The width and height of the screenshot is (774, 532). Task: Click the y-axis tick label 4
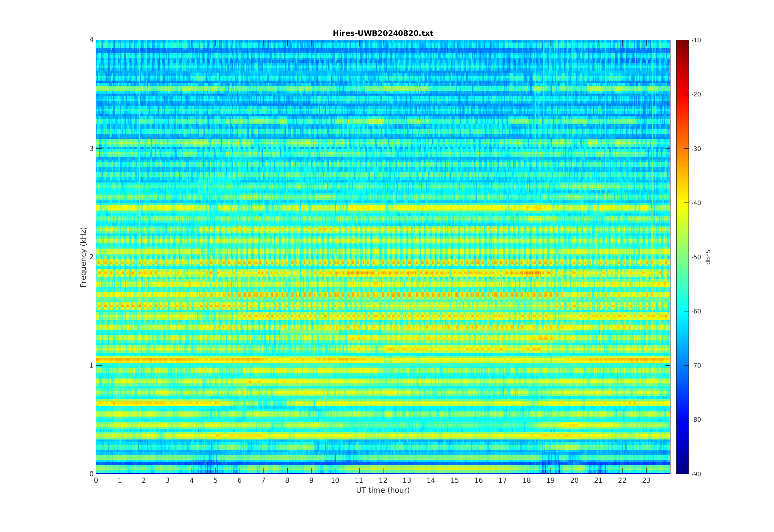pos(91,40)
